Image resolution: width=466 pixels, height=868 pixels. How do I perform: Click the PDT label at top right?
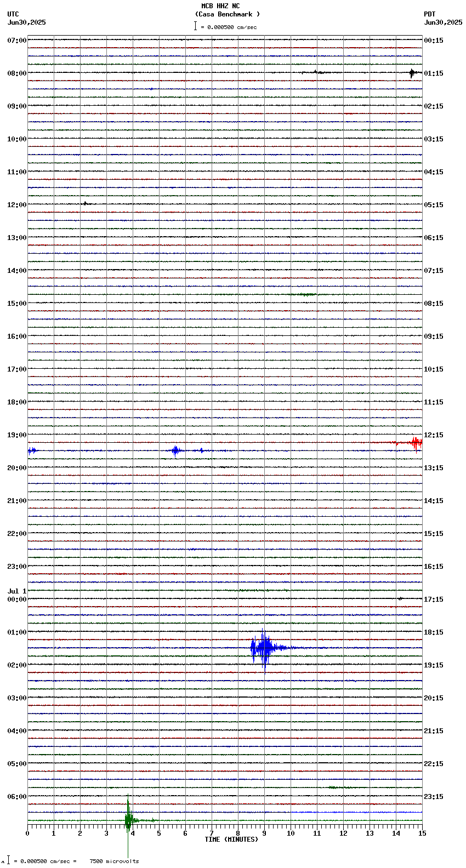429,14
